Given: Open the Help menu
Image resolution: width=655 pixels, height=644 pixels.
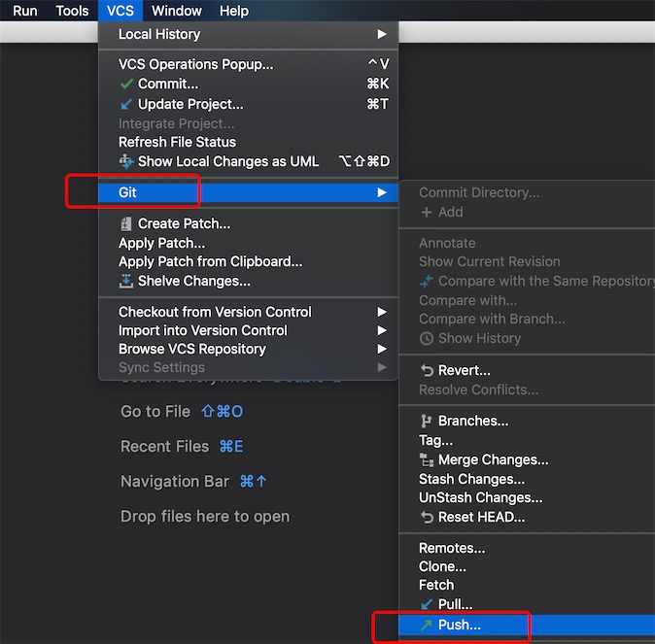Looking at the screenshot, I should [234, 11].
